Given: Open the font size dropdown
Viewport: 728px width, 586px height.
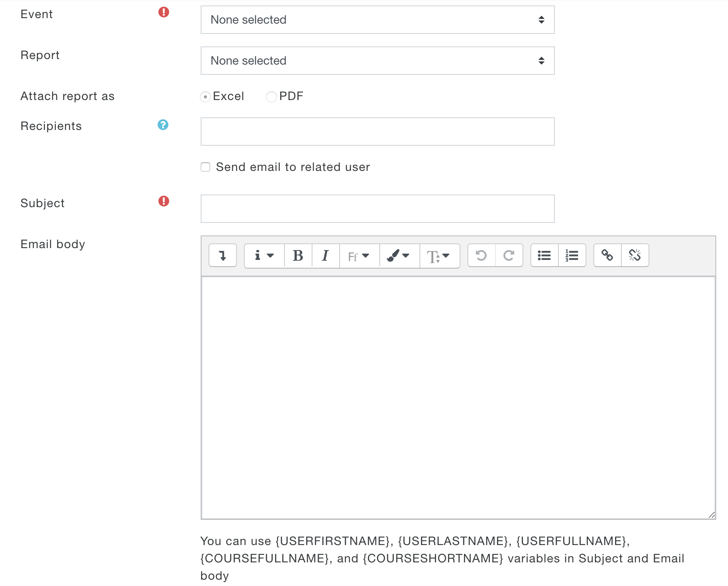Looking at the screenshot, I should tap(440, 256).
